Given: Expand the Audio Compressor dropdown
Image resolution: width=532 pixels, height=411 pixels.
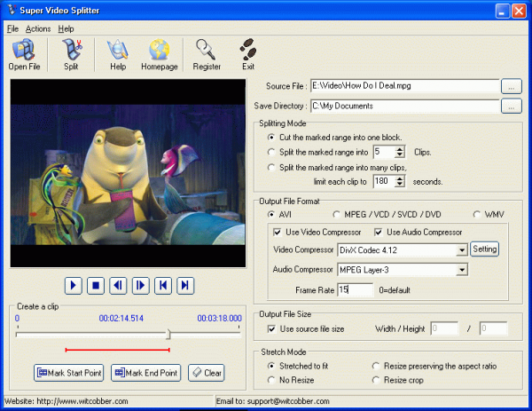Looking at the screenshot, I should point(461,269).
